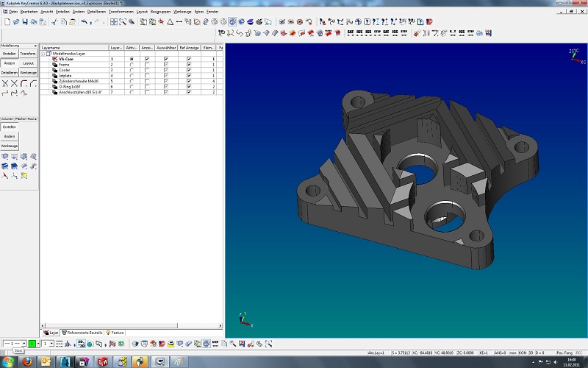Click the line style dashes icon in the bottom bar
The image size is (588, 368).
pyautogui.click(x=60, y=344)
